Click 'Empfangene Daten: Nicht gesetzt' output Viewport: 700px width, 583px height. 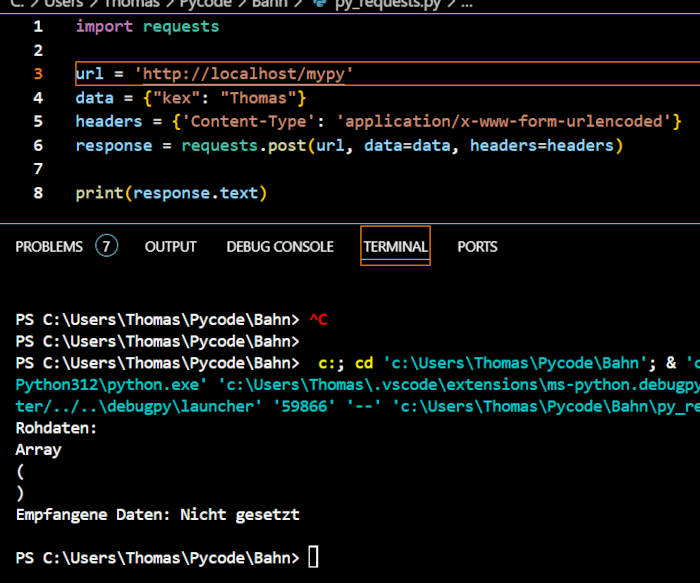(x=158, y=515)
